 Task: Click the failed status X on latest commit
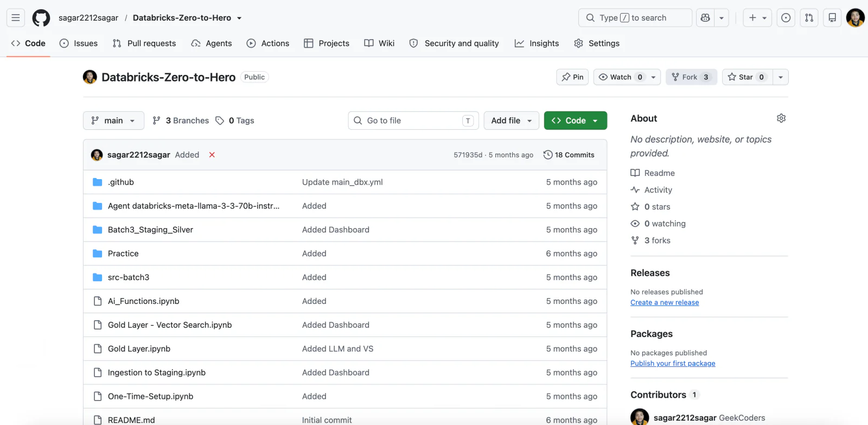click(212, 155)
